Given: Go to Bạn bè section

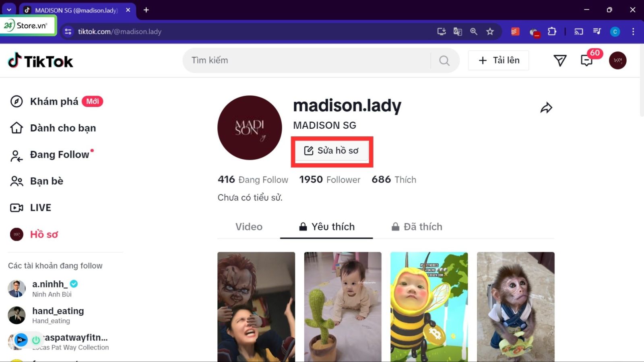Looking at the screenshot, I should point(37,181).
